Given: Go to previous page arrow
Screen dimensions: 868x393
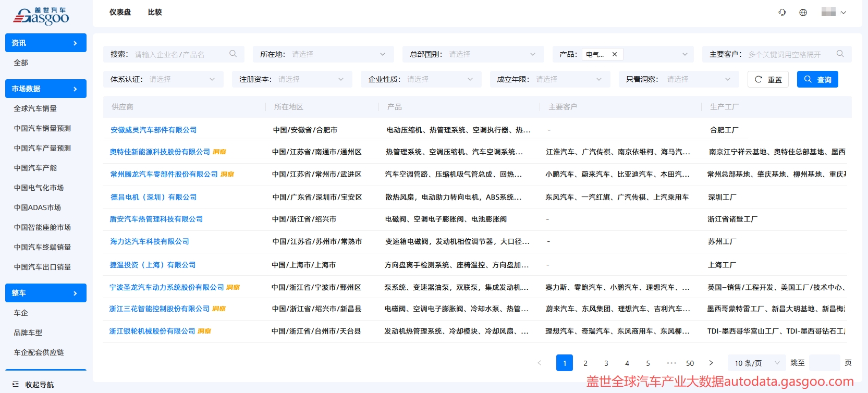Looking at the screenshot, I should [540, 363].
